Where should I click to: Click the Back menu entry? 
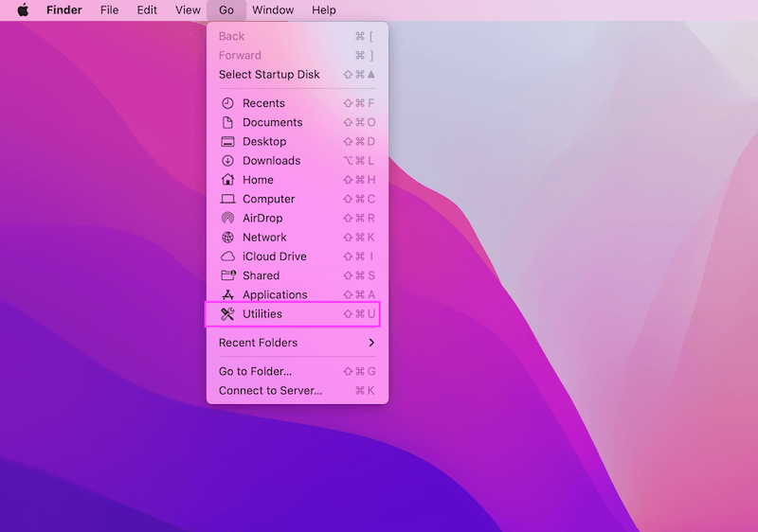point(298,36)
